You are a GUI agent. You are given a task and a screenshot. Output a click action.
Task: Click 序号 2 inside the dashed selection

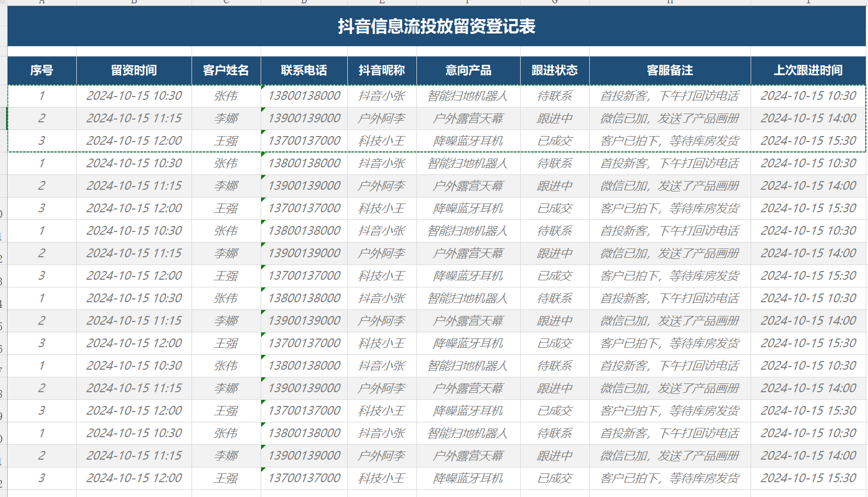point(42,118)
